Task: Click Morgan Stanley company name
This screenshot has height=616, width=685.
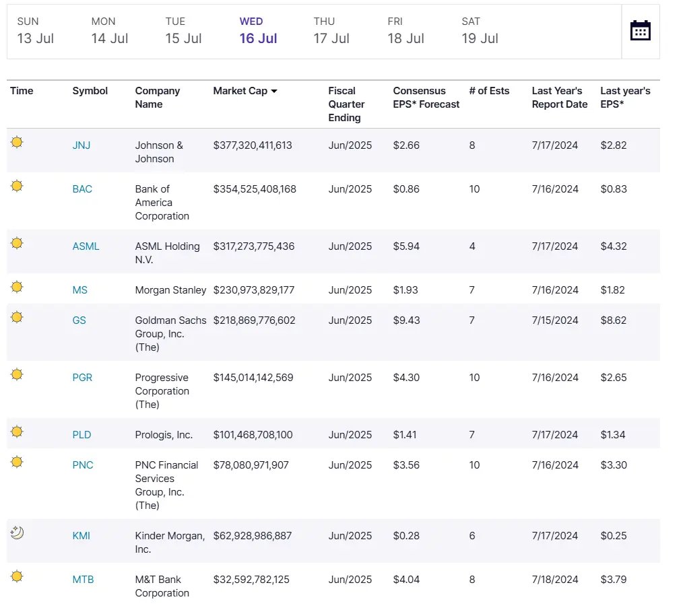Action: [170, 290]
